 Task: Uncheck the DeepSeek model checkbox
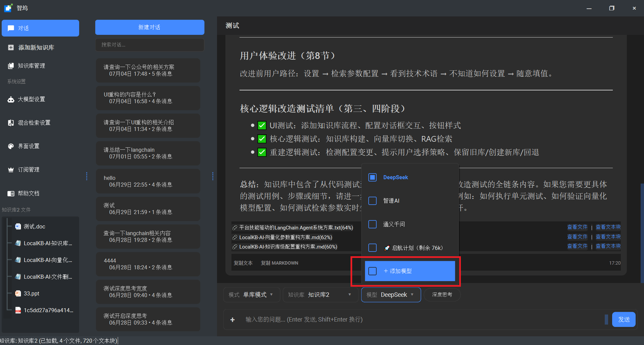coord(373,177)
